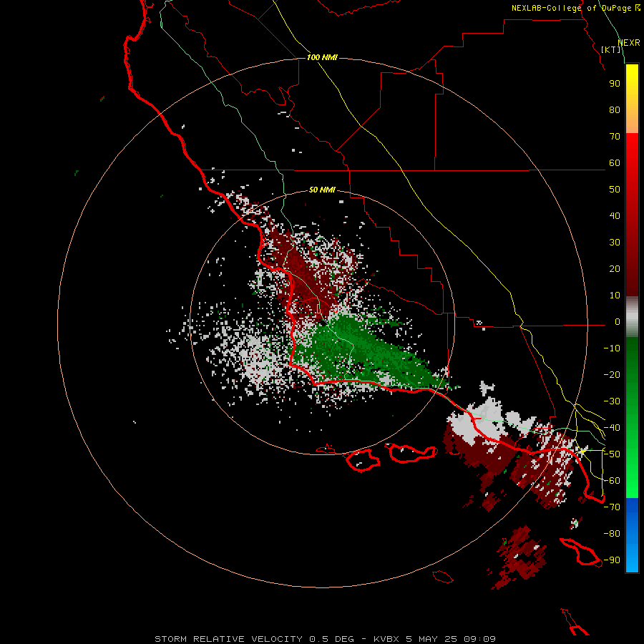
Task: Click the -90 scale label
Action: tap(612, 560)
